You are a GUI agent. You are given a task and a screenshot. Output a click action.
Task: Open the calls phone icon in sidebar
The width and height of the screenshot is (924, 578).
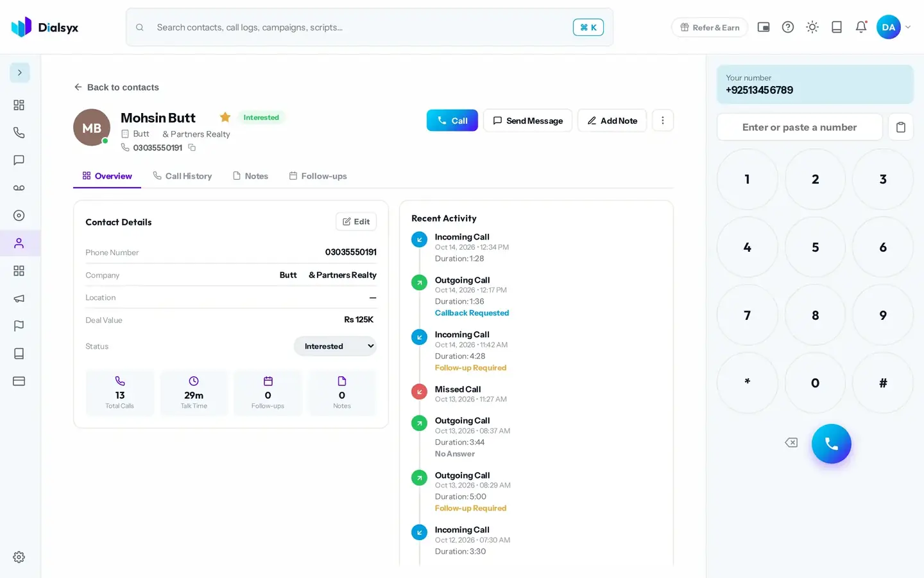click(x=19, y=132)
